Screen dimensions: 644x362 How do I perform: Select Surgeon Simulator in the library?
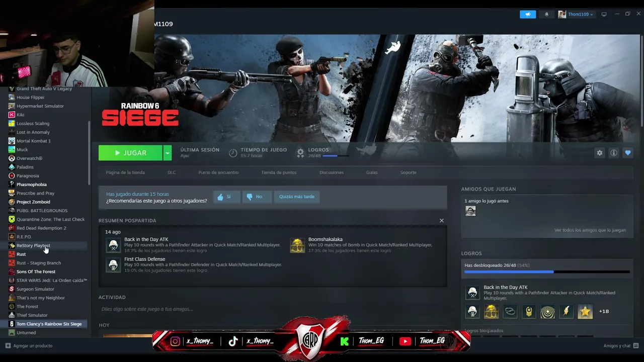35,289
